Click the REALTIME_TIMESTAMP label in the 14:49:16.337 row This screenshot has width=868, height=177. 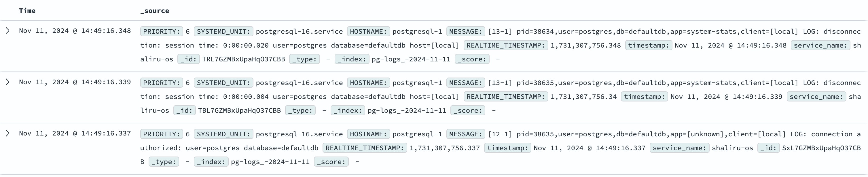(365, 148)
